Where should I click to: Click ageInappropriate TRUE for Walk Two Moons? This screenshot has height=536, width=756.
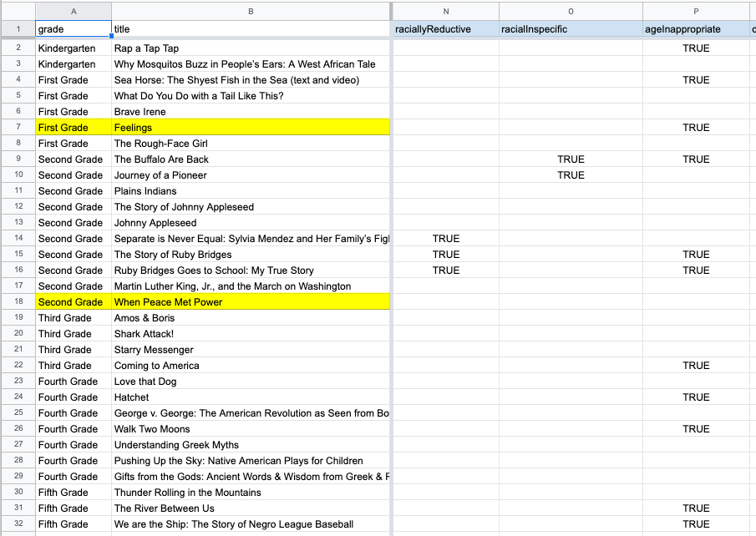coord(696,429)
